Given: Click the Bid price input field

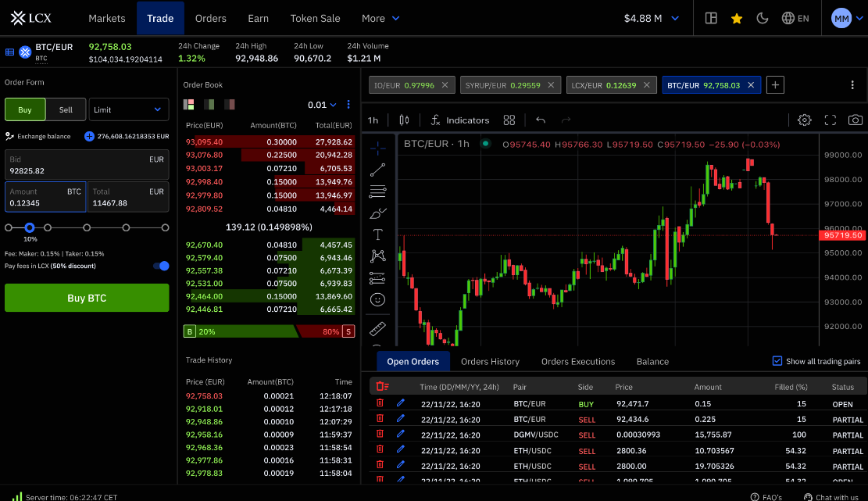Looking at the screenshot, I should click(x=87, y=164).
